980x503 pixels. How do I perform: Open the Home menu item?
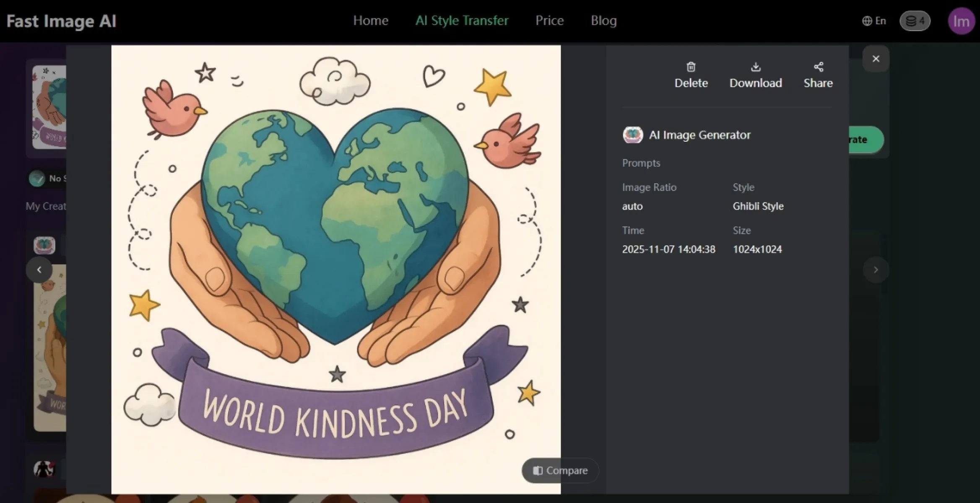pyautogui.click(x=370, y=21)
